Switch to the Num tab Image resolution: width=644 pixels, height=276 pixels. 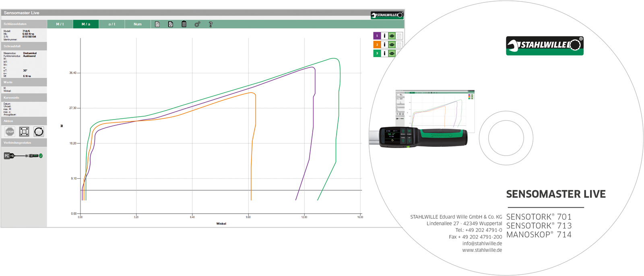click(x=138, y=24)
